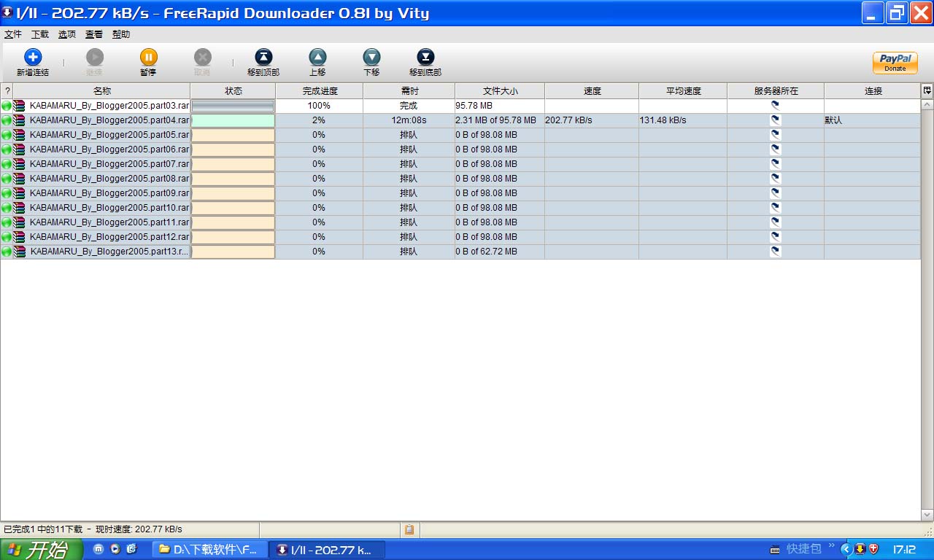
Task: Sort by the 状态 column header
Action: click(233, 91)
